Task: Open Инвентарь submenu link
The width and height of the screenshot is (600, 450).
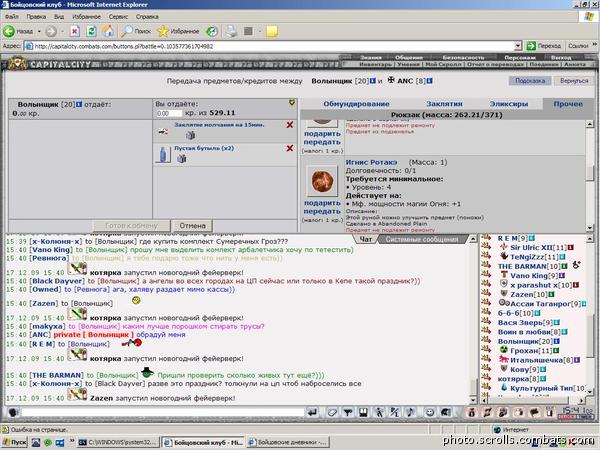Action: (x=375, y=64)
